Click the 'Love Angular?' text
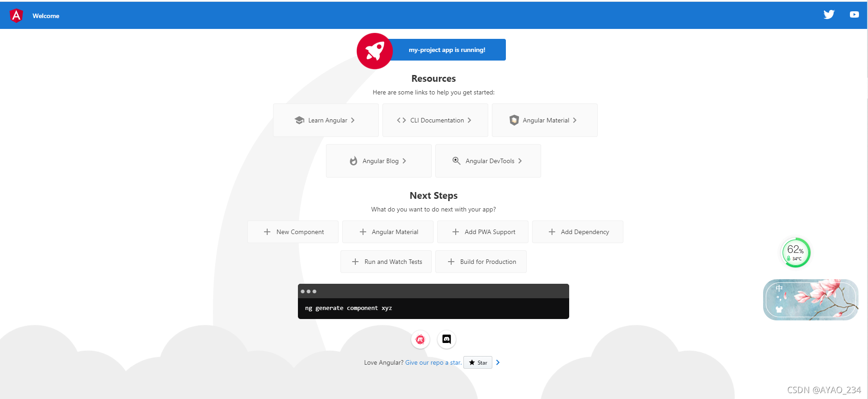Viewport: 868px width, 399px height. [x=384, y=362]
